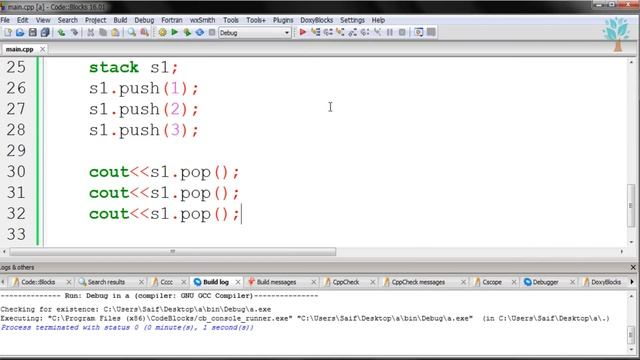The width and height of the screenshot is (640, 360).
Task: Open the Tools+ menu
Action: click(256, 20)
